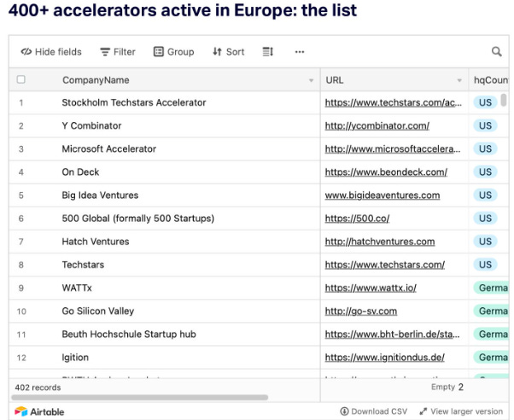Open the techstars.com/ac... link in row 1

click(394, 102)
